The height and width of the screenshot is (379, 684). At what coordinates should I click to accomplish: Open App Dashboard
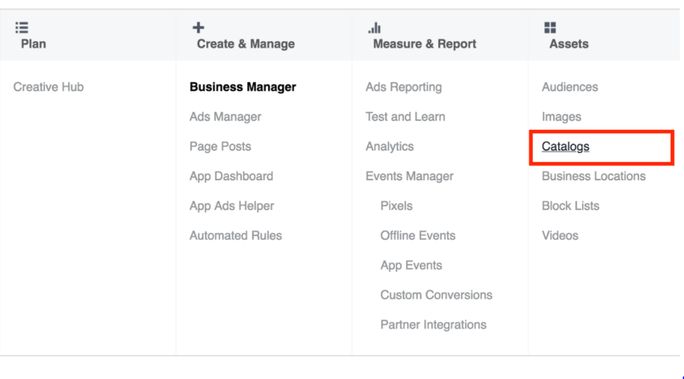pyautogui.click(x=231, y=176)
